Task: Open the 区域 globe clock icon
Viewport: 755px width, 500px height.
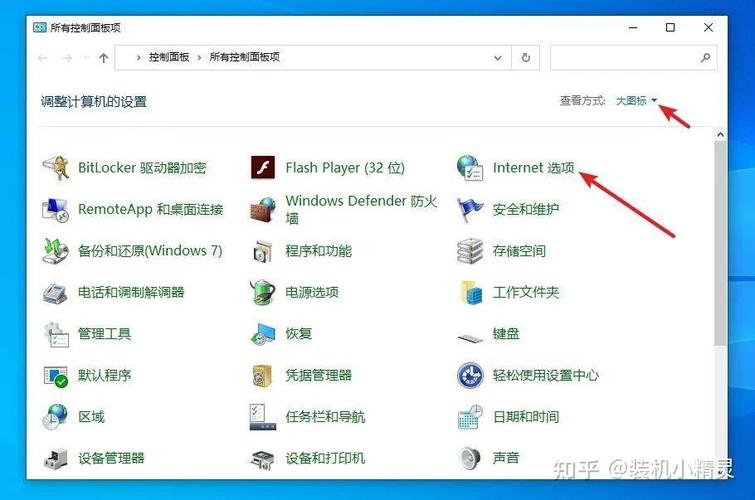Action: pyautogui.click(x=56, y=417)
